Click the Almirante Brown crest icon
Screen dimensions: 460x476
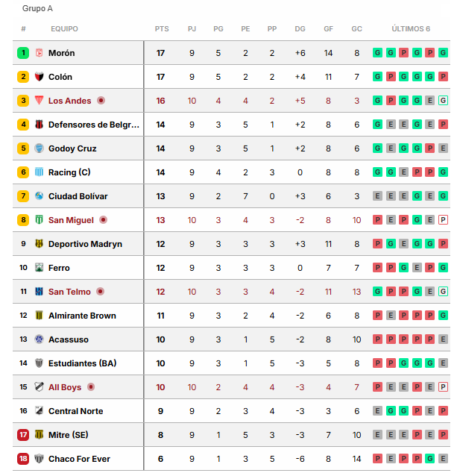pos(39,316)
